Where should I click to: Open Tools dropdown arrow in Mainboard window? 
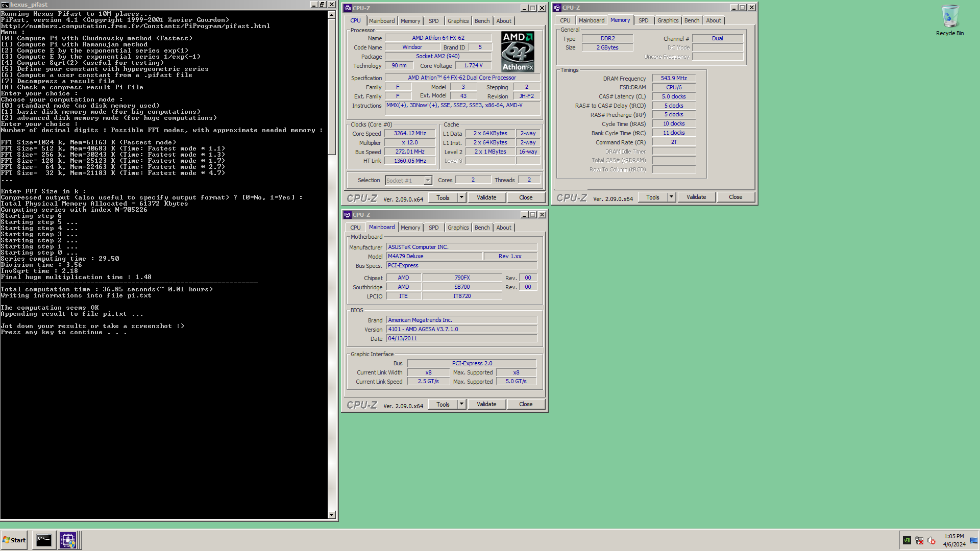pos(461,404)
